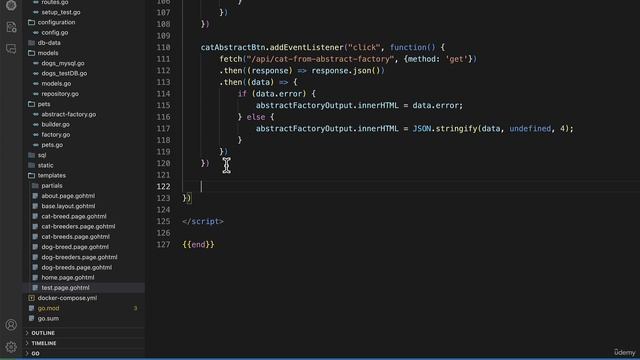Expand the OUTLINE section

(x=43, y=333)
